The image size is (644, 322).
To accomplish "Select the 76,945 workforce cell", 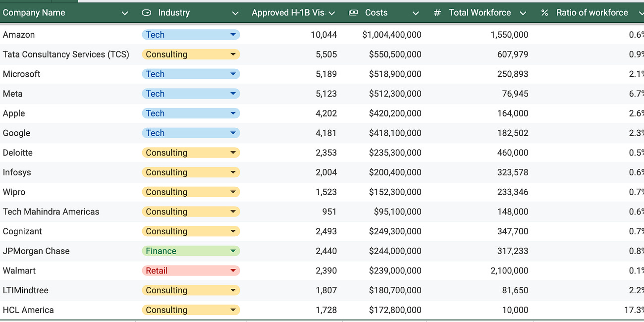I will 480,94.
